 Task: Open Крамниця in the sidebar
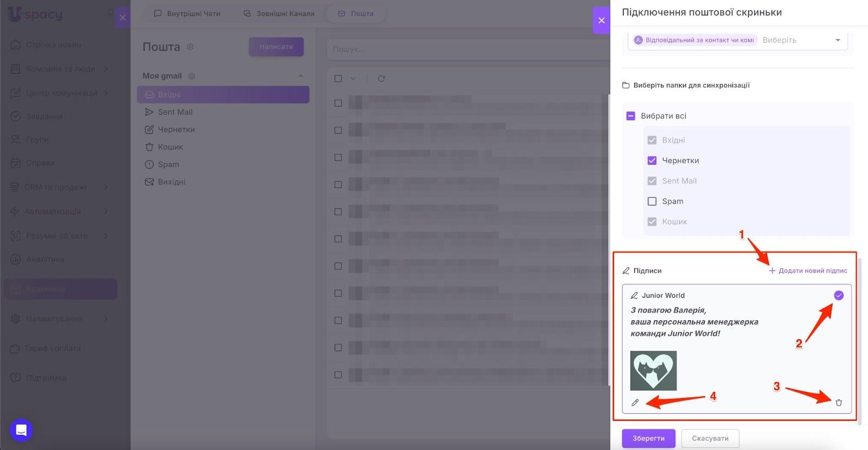tap(61, 289)
